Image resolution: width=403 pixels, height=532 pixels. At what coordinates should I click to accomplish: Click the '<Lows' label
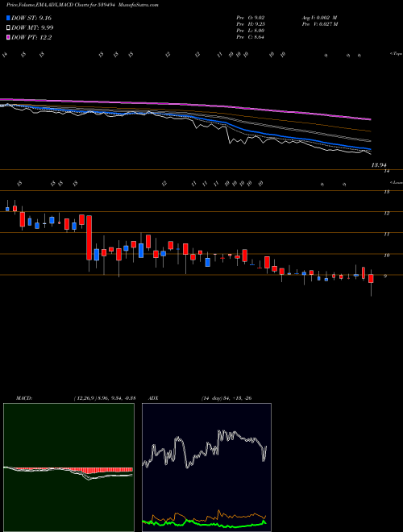click(x=396, y=182)
